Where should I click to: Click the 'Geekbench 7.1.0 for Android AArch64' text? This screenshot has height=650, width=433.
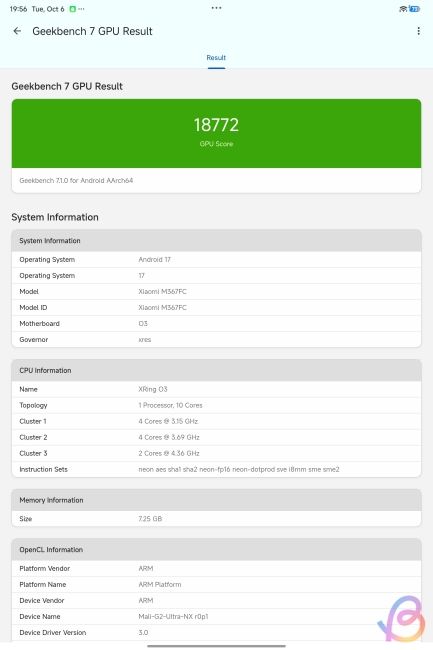(76, 180)
